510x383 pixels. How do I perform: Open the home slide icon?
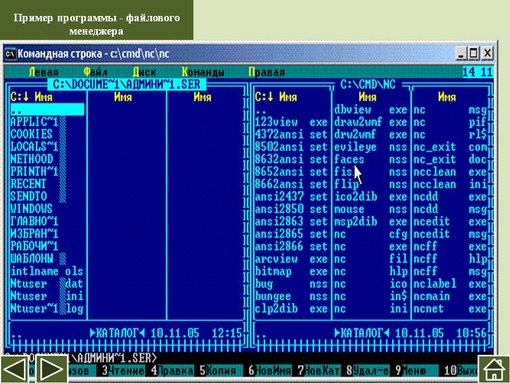point(494,369)
